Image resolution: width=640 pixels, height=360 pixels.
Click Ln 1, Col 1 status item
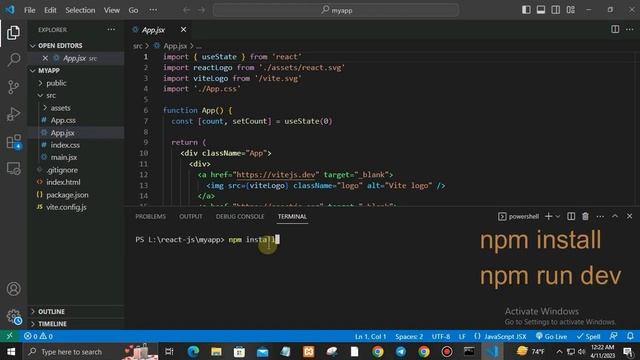pyautogui.click(x=370, y=336)
